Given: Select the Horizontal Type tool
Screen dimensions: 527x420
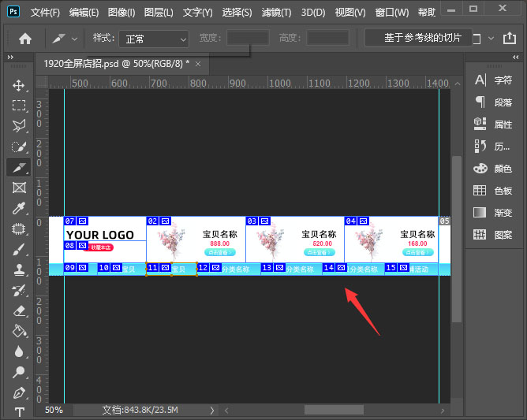Looking at the screenshot, I should click(19, 411).
